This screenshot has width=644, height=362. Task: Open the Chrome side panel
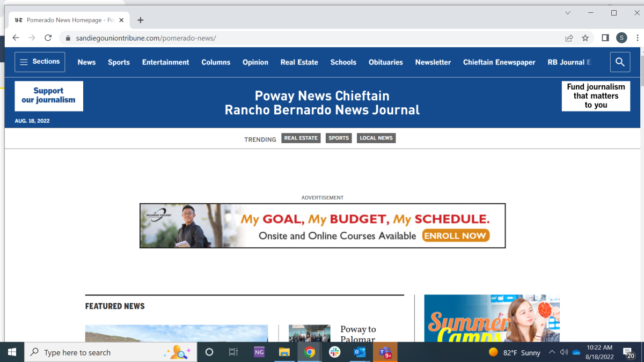605,38
